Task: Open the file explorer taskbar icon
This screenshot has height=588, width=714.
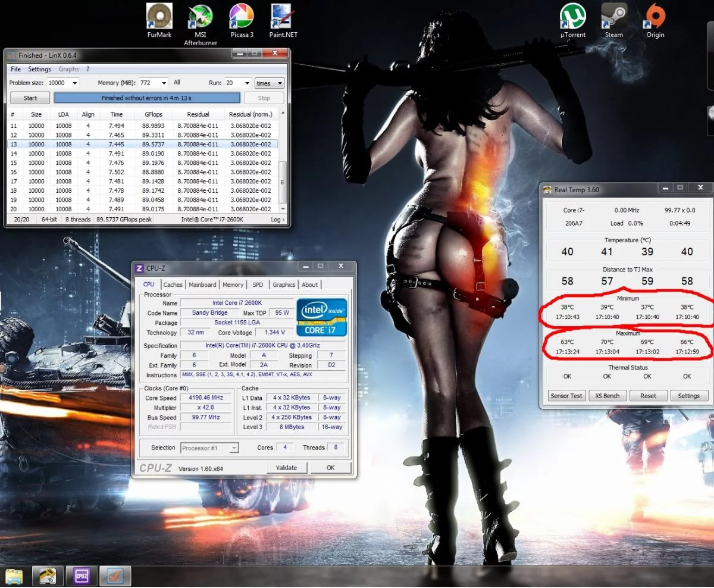Action: click(14, 576)
